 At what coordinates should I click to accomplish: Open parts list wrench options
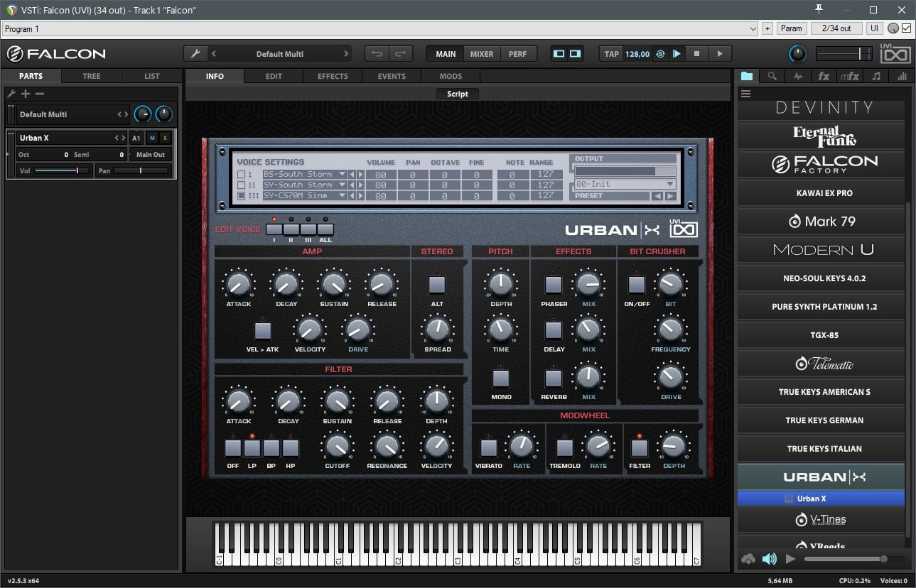(11, 94)
